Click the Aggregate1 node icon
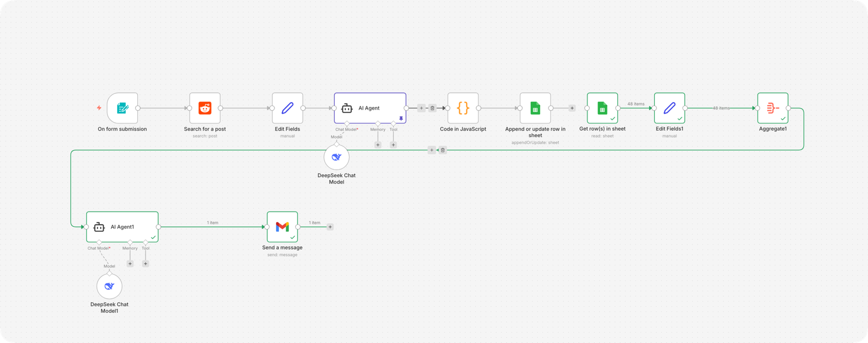Screen dimensions: 868x343 coord(773,108)
